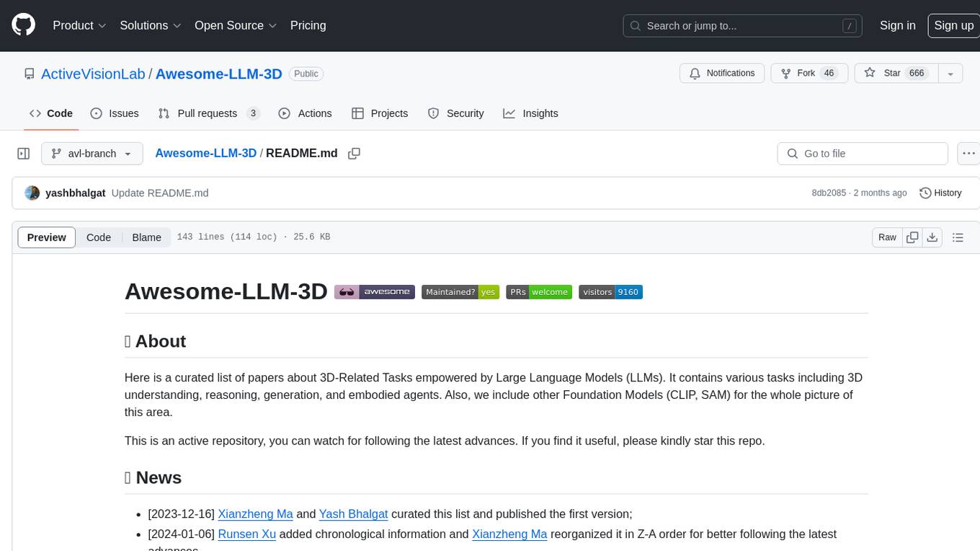Open the document outline
Viewport: 980px width, 551px height.
[958, 237]
